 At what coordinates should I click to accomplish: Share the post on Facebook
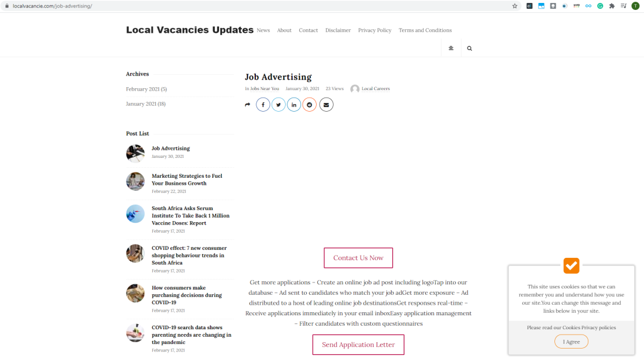tap(263, 105)
